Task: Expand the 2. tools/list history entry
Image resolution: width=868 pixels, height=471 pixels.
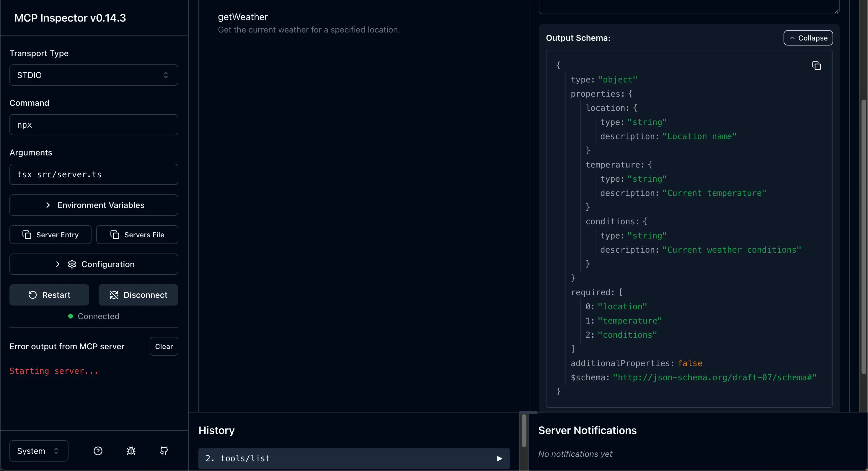Action: pyautogui.click(x=354, y=459)
